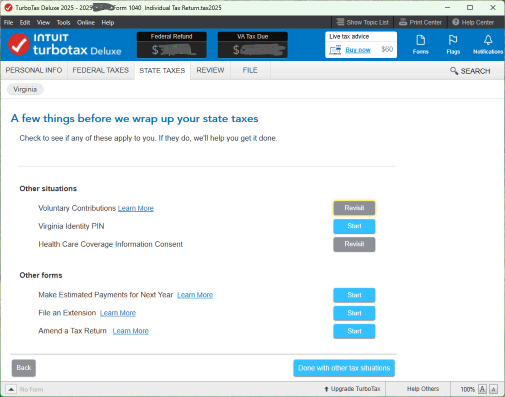Click the VA Tax Due amount box
Image resolution: width=505 pixels, height=397 pixels.
coord(253,45)
